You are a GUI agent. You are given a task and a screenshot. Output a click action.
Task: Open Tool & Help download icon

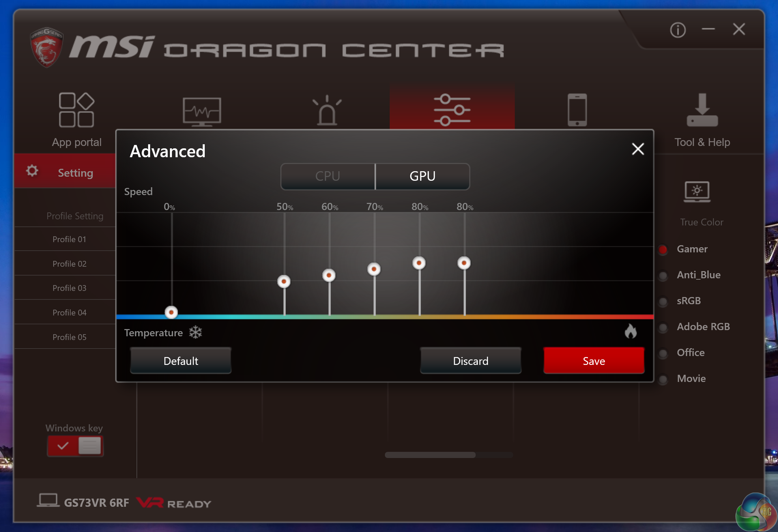pyautogui.click(x=702, y=110)
